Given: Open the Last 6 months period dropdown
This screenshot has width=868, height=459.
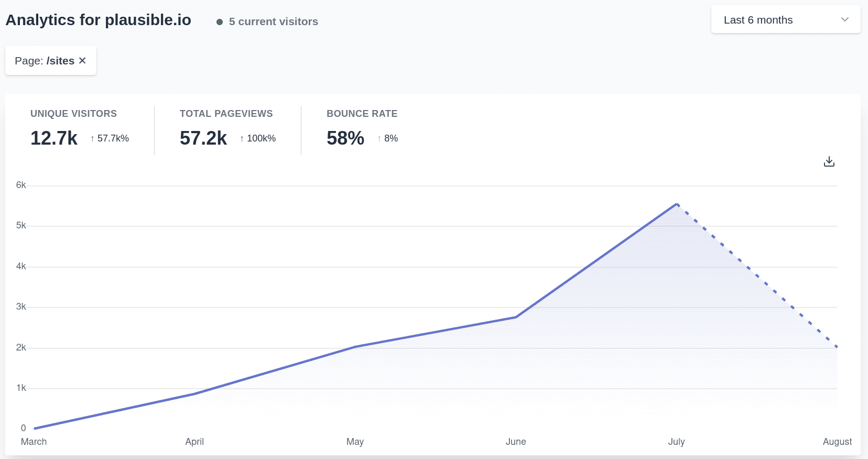Looking at the screenshot, I should pyautogui.click(x=785, y=20).
